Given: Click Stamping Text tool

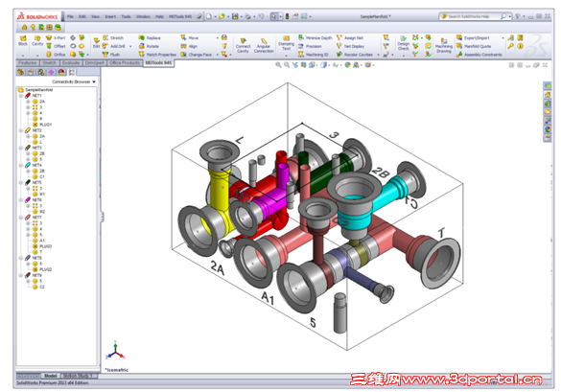Looking at the screenshot, I should [x=286, y=43].
